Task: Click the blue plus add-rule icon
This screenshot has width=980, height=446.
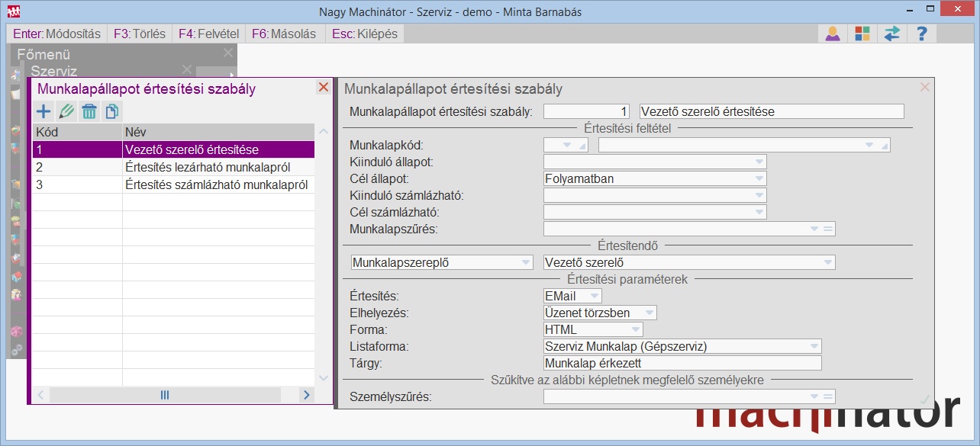Action: tap(44, 111)
